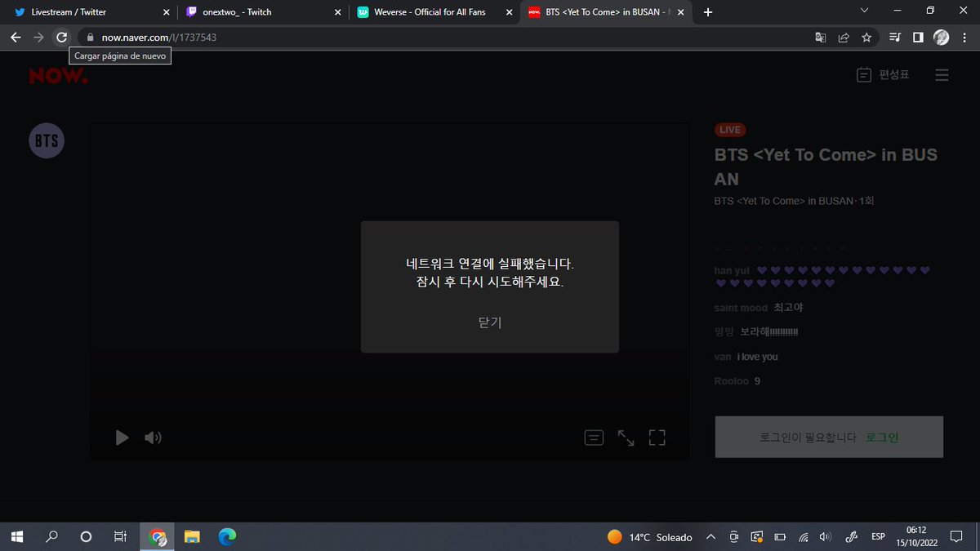This screenshot has width=980, height=551.
Task: Click the chat message 'i love you'
Action: (x=757, y=357)
